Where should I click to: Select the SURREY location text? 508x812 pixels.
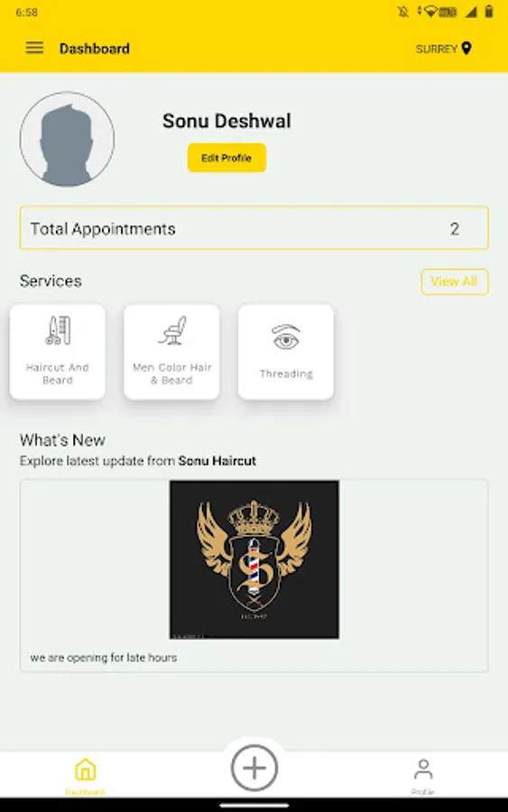[437, 49]
